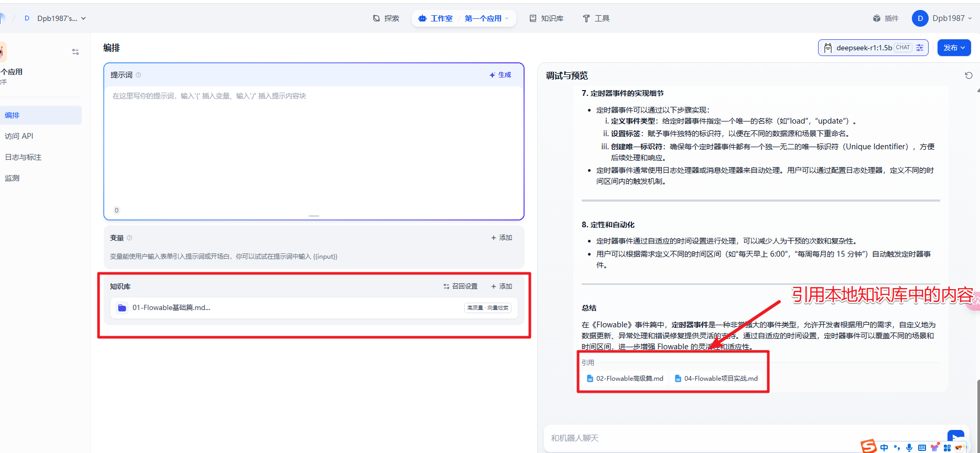The height and width of the screenshot is (453, 980).
Task: Click 生成 to auto-generate prompt
Action: click(x=500, y=75)
